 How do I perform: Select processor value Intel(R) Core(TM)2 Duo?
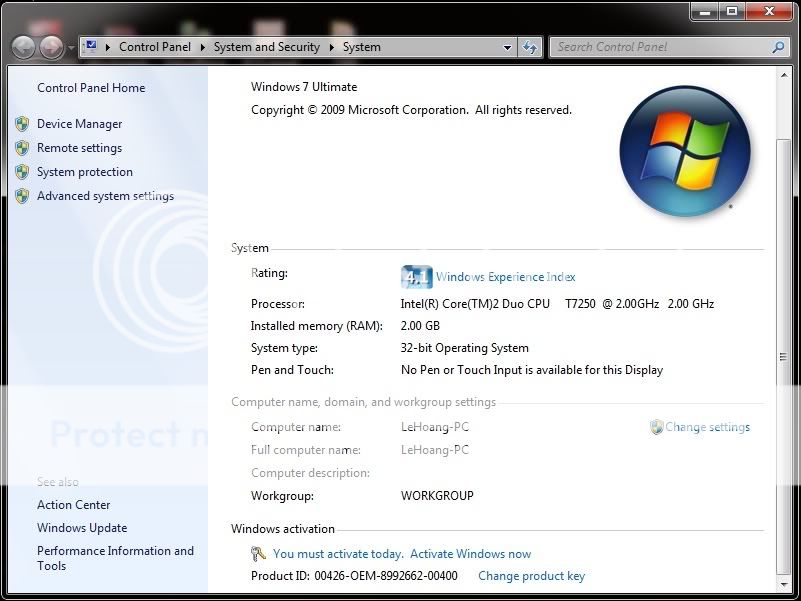475,304
